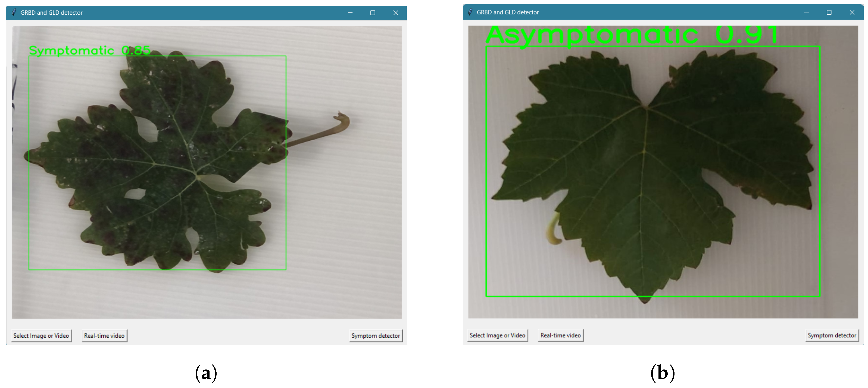Viewport: 868px width, 388px height.
Task: Start Real-time video in right window
Action: tap(561, 335)
